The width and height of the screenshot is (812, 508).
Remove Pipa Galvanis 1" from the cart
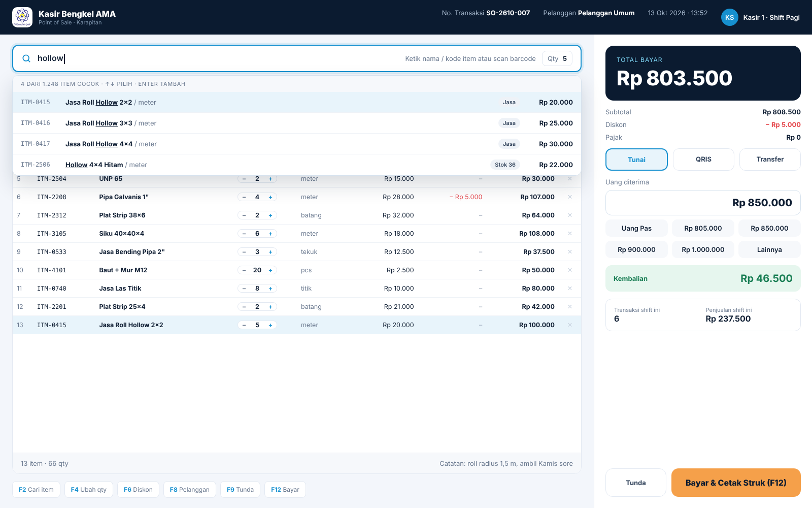pyautogui.click(x=570, y=197)
